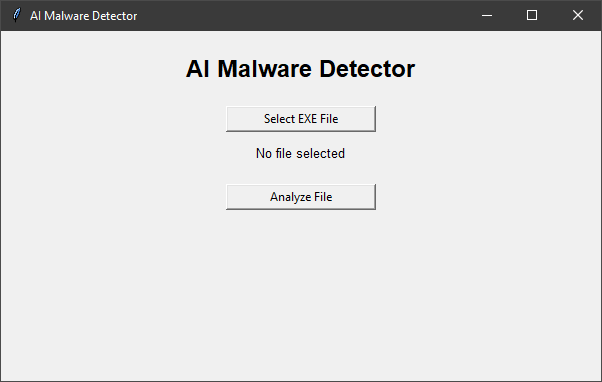
Task: Click the 'AI' letters of the heading
Action: 198,69
